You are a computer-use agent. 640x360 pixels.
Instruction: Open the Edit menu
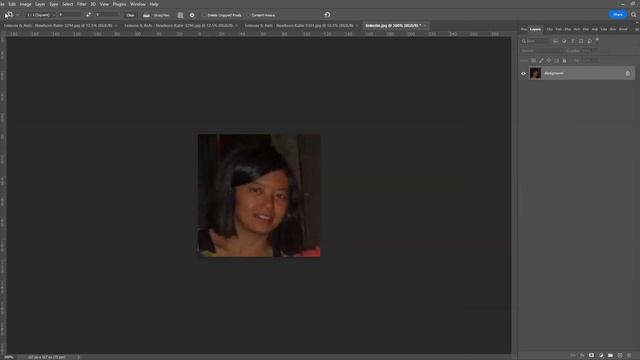pyautogui.click(x=12, y=4)
